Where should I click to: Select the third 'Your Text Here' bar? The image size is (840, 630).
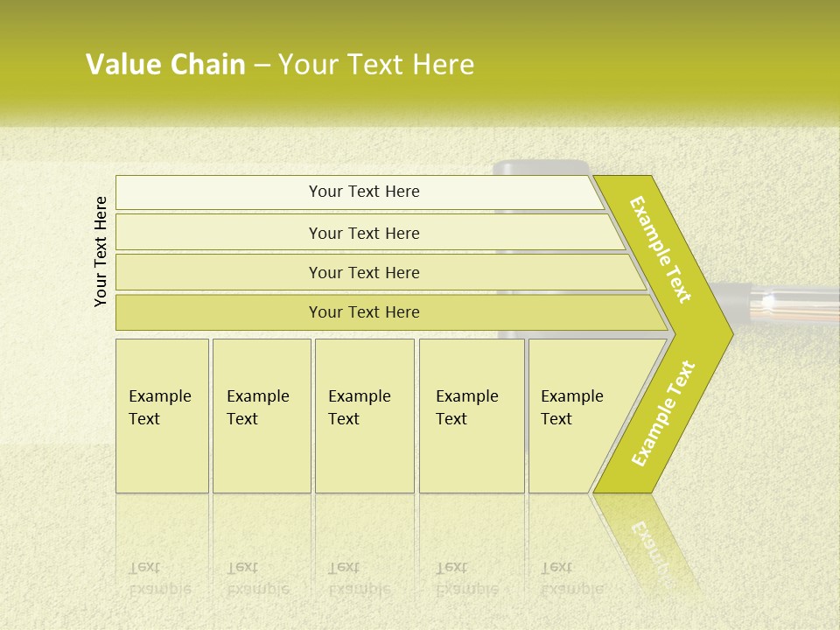[x=363, y=272]
